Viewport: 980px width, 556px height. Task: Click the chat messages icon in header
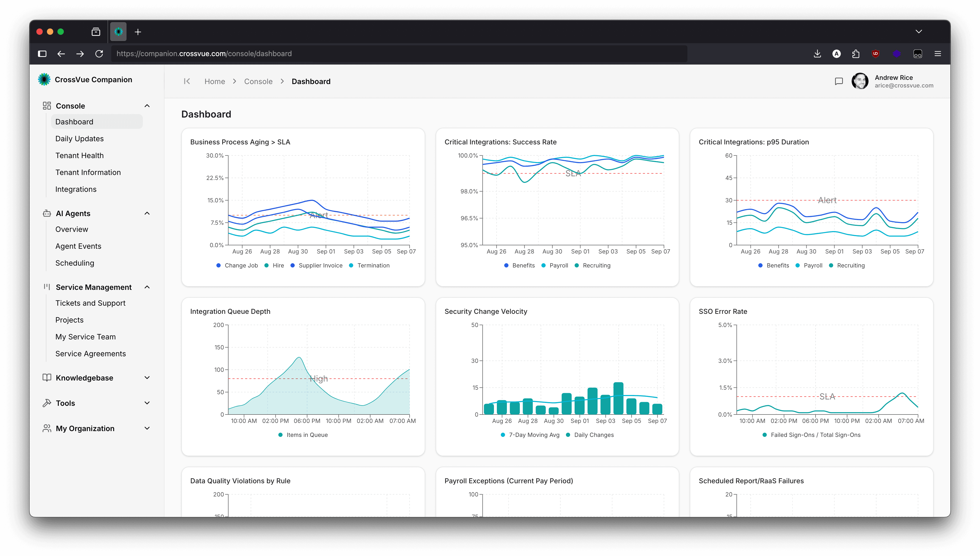point(839,81)
